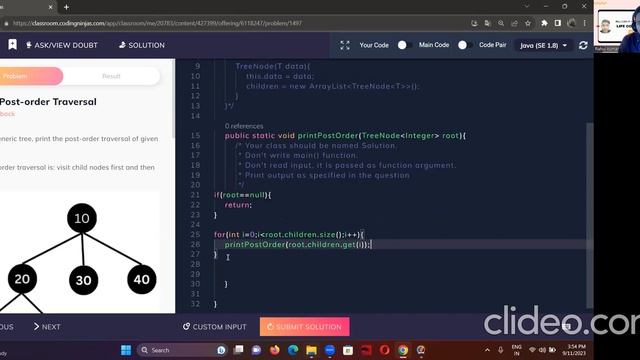640x360 pixels.
Task: Click the taskbar Search box
Action: tap(182, 350)
